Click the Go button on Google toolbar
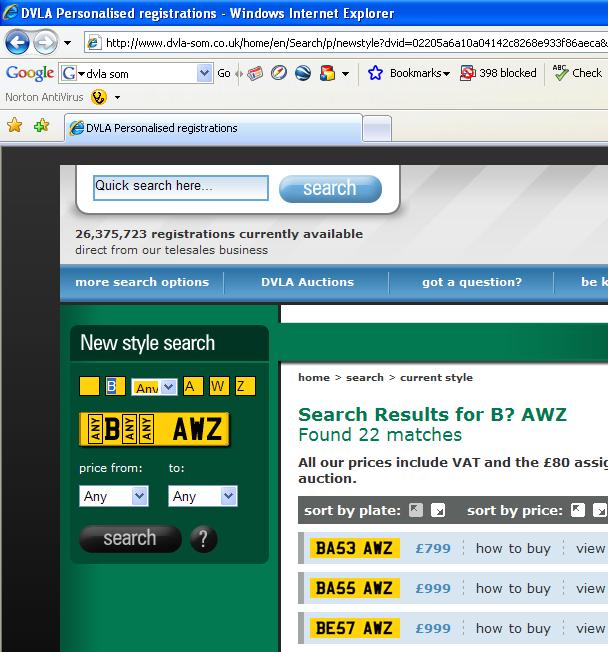Viewport: 608px width, 652px height. (224, 73)
